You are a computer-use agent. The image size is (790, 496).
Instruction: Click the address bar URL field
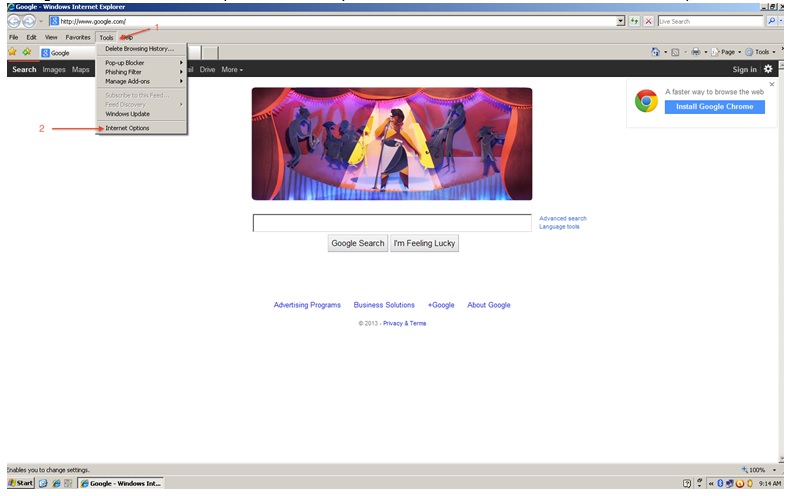(x=333, y=21)
